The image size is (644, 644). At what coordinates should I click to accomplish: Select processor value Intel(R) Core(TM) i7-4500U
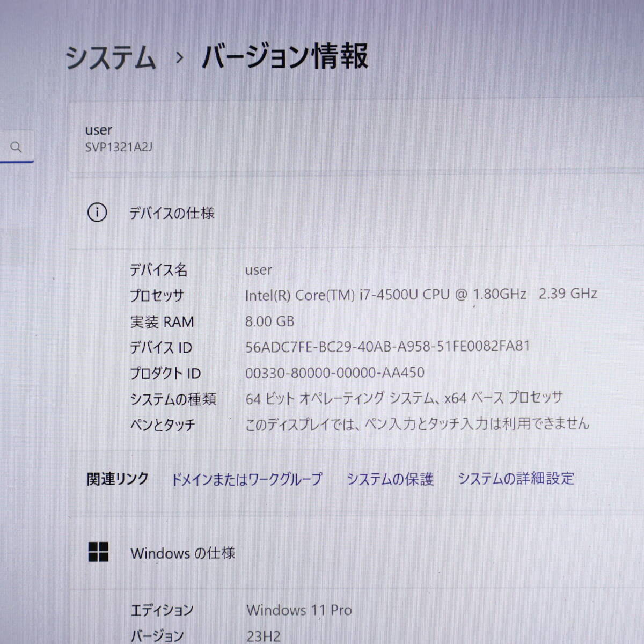[421, 294]
